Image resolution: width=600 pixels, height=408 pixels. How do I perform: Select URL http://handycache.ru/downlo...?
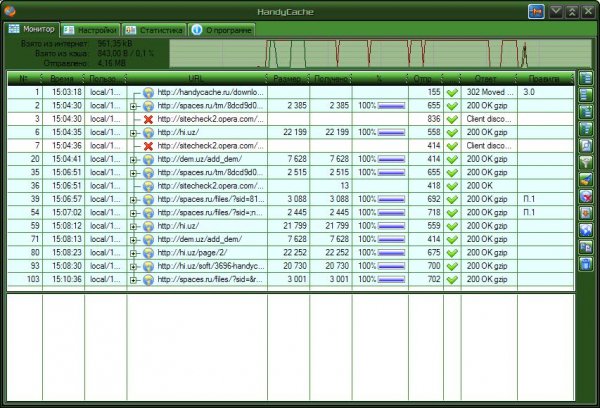210,92
